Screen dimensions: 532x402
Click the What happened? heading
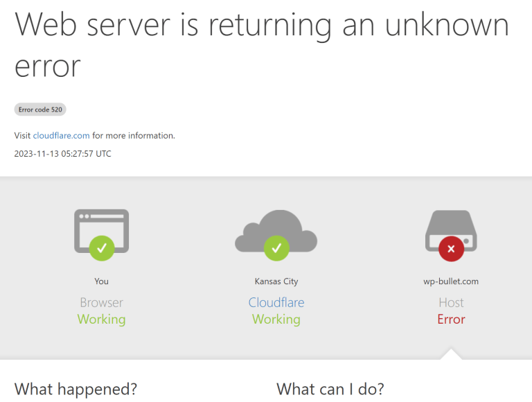coord(76,388)
